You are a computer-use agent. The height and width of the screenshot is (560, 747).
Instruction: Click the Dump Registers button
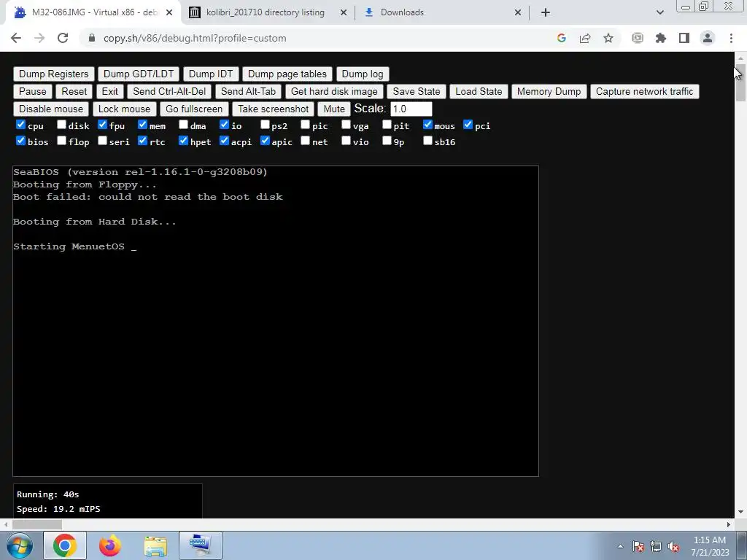coord(54,74)
